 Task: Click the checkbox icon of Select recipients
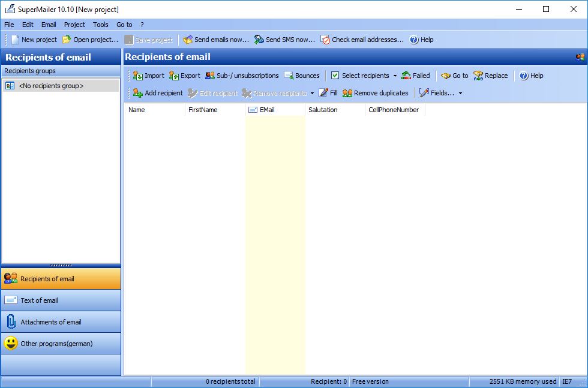[335, 76]
